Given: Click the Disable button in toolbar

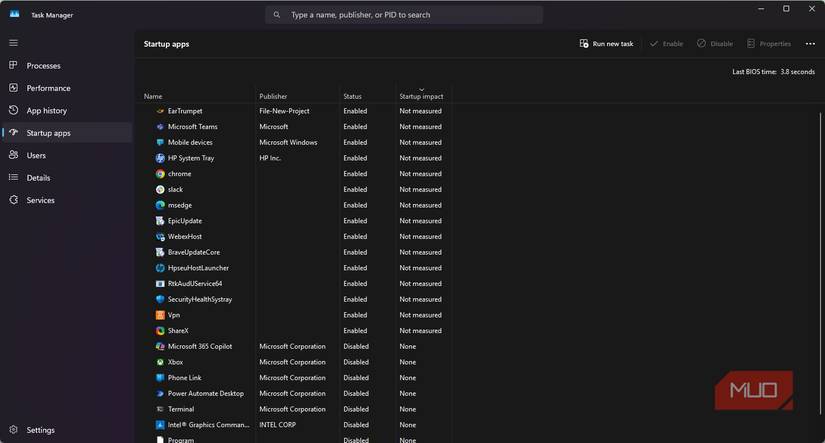Looking at the screenshot, I should tap(715, 44).
